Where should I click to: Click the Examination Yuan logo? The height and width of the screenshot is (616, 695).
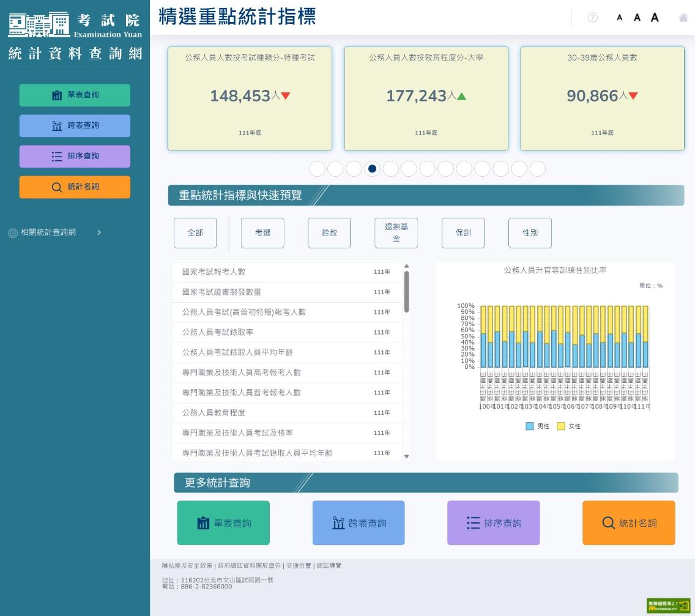(75, 25)
